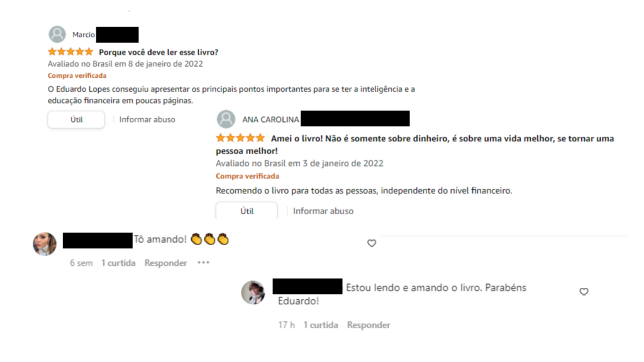Screen dimensions: 644x362
Task: Like the "Tô amando!" comment with the heart
Action: pyautogui.click(x=372, y=243)
